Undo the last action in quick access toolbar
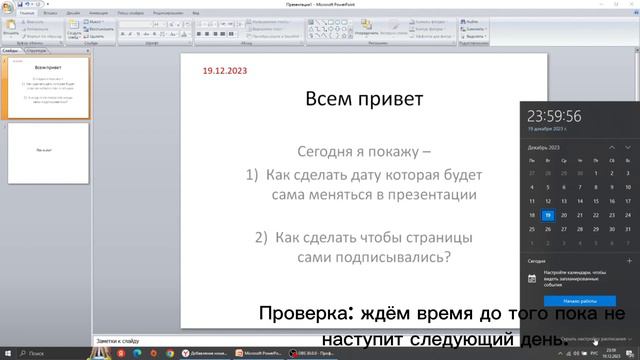This screenshot has height=360, width=640. (28, 4)
